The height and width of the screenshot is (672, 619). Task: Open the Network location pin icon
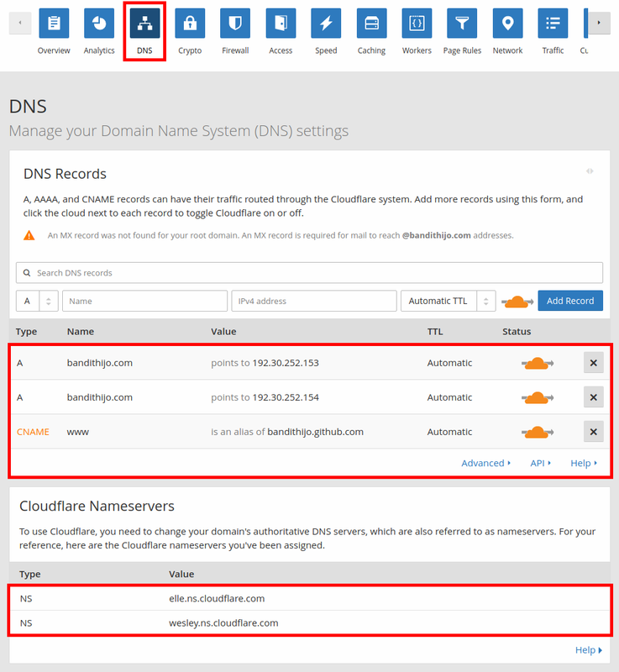coord(507,24)
